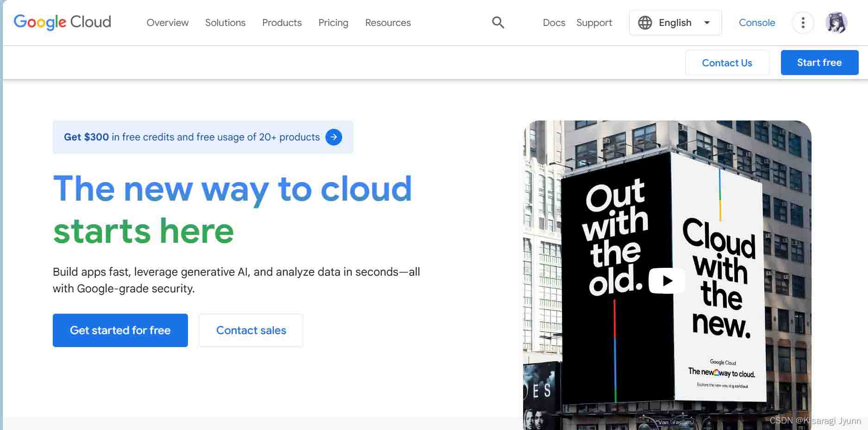Click the Contact sales button
This screenshot has height=430, width=868.
tap(251, 330)
